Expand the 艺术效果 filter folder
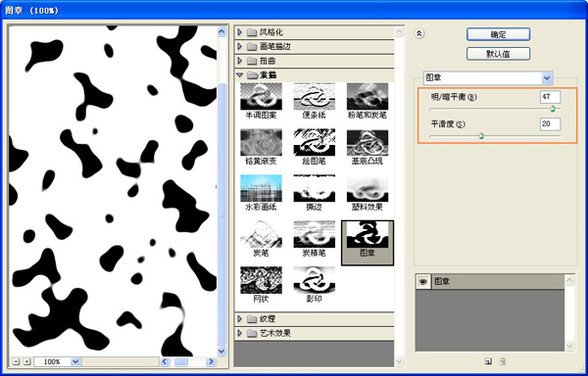The width and height of the screenshot is (588, 376). 240,333
